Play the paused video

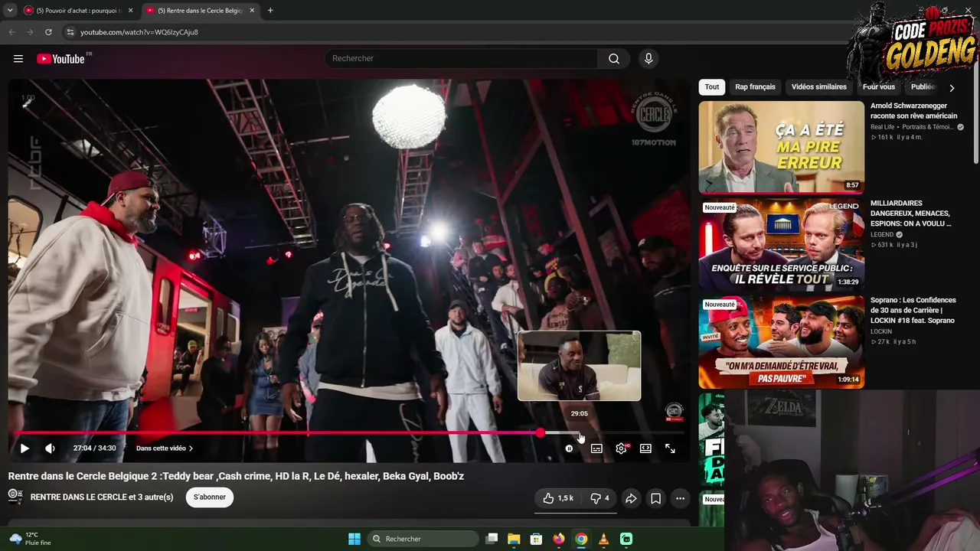click(x=24, y=448)
